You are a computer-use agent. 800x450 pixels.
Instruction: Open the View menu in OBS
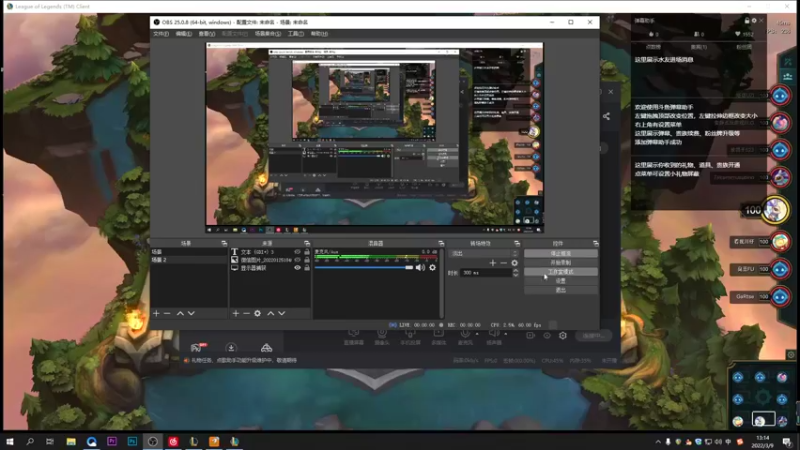click(207, 34)
